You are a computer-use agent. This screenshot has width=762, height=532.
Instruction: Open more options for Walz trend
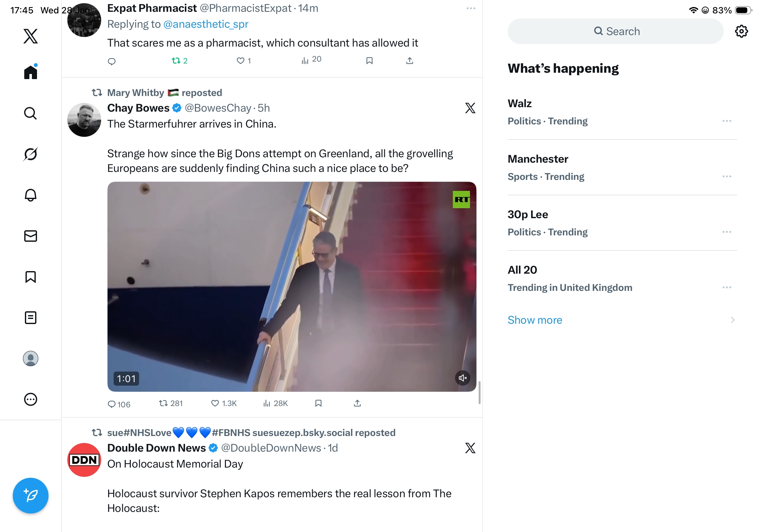pyautogui.click(x=727, y=121)
